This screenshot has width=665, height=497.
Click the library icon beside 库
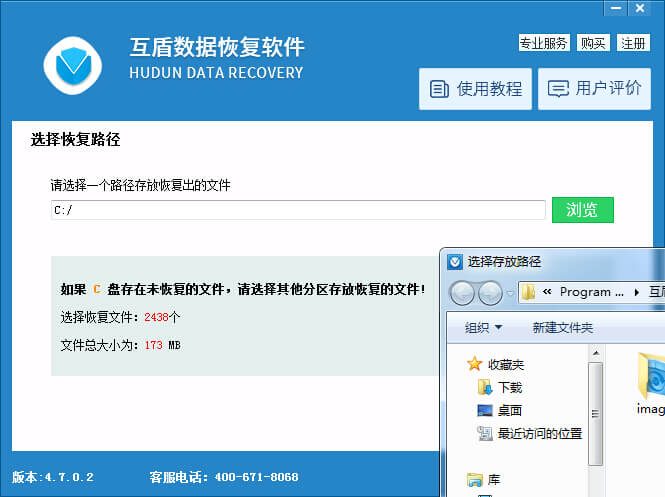pos(475,480)
